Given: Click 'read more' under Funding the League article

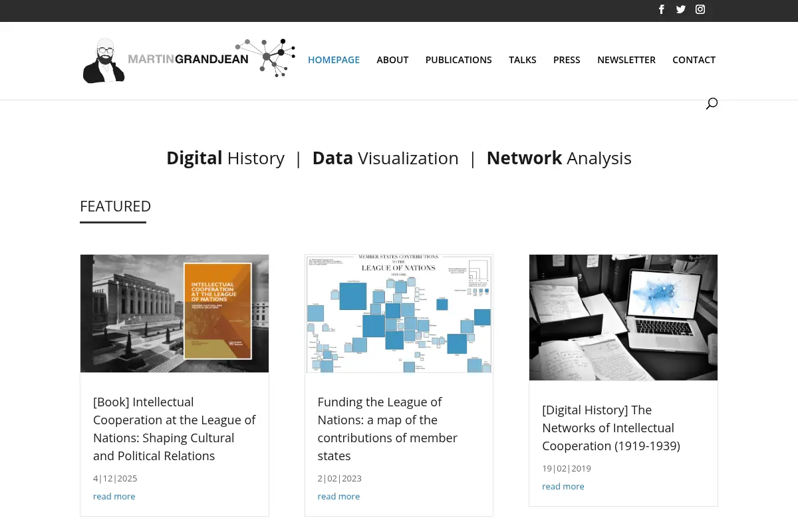Looking at the screenshot, I should 338,496.
